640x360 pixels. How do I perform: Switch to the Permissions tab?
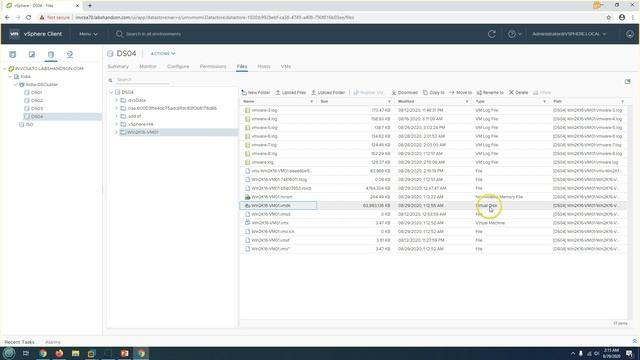click(213, 66)
